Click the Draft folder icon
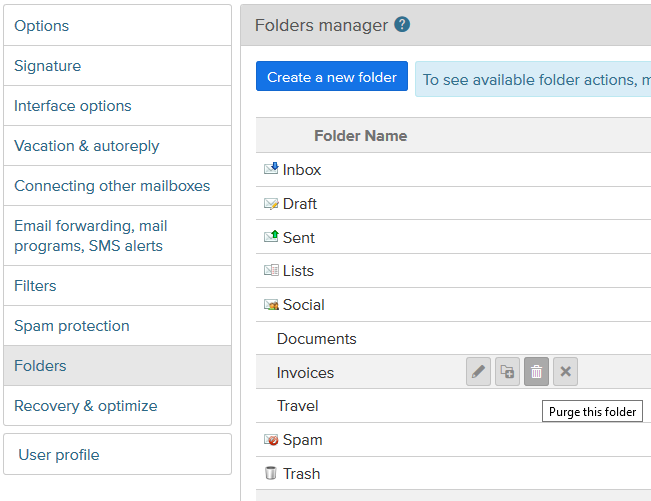 (271, 203)
